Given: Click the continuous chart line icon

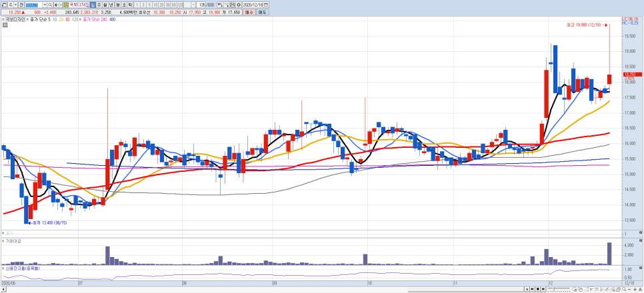Looking at the screenshot, I should 226,5.
